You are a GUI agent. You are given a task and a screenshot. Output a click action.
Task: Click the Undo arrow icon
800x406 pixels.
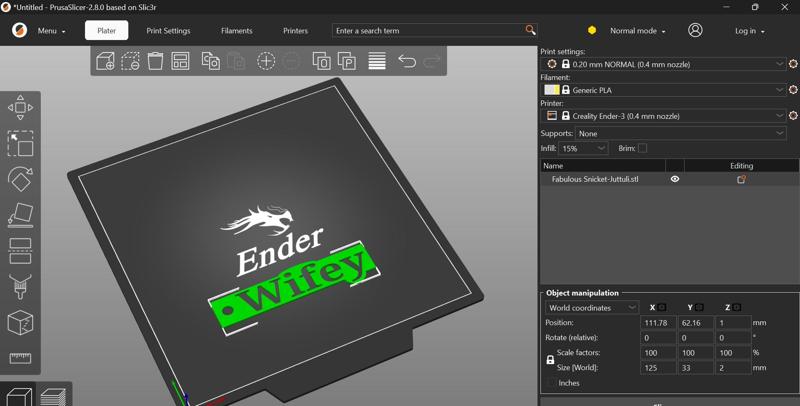pyautogui.click(x=407, y=61)
